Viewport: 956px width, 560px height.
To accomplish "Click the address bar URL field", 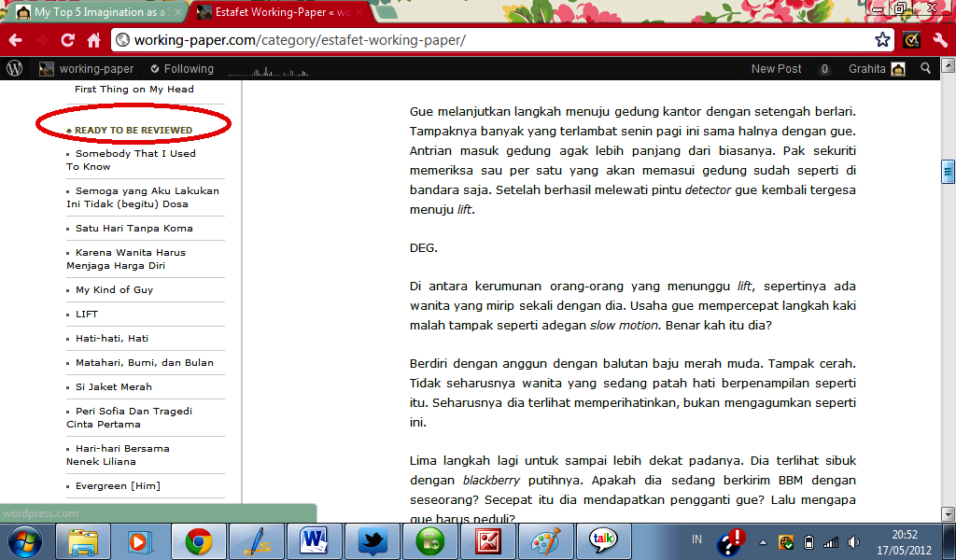I will 495,40.
